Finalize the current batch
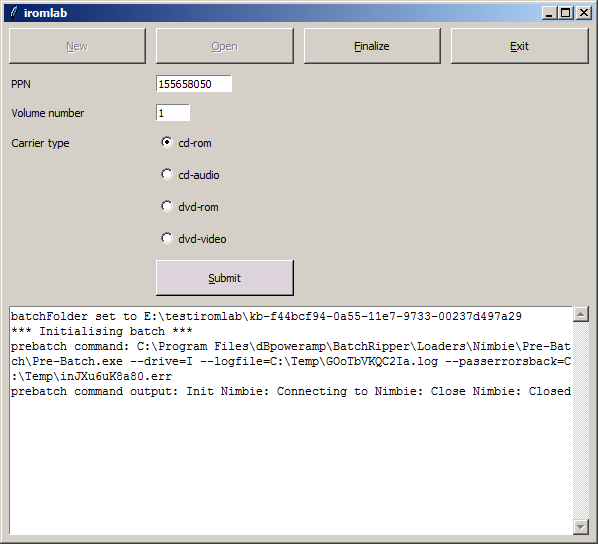Viewport: 598px width, 544px height. (372, 46)
